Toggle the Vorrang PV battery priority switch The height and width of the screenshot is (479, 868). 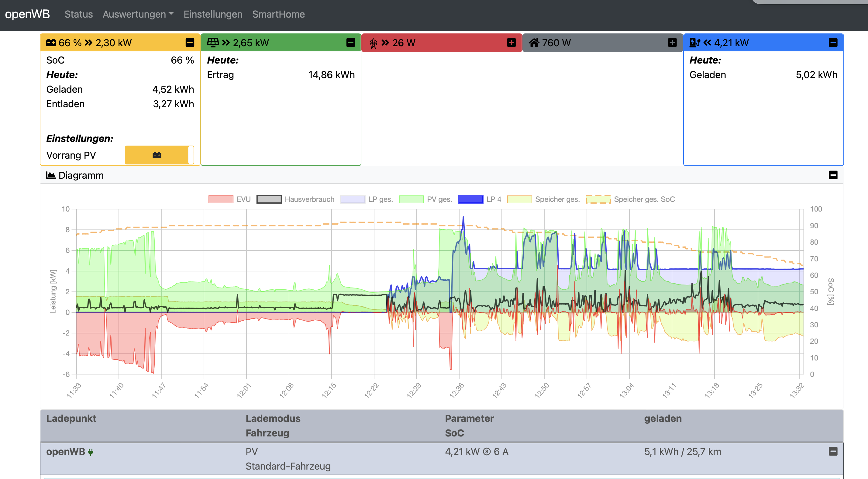(159, 155)
